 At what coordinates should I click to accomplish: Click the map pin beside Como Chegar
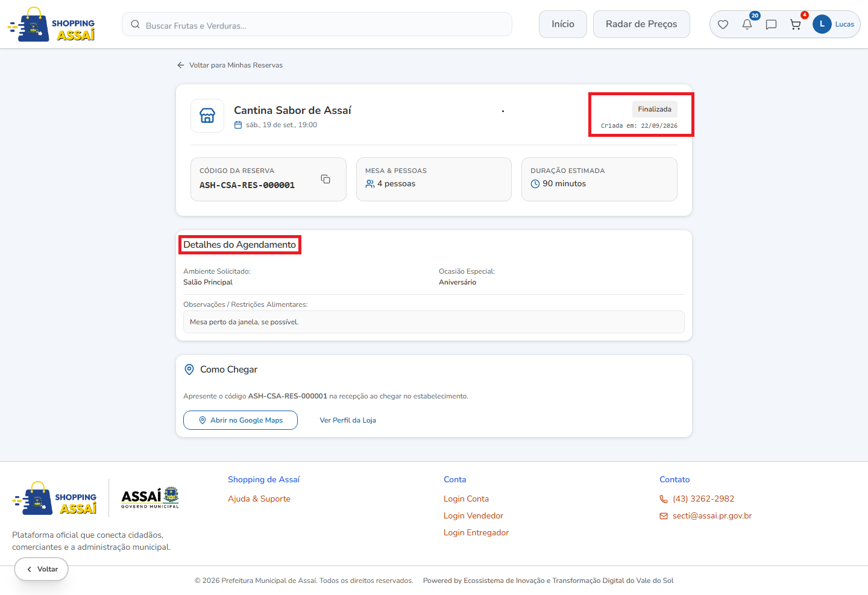(x=189, y=370)
